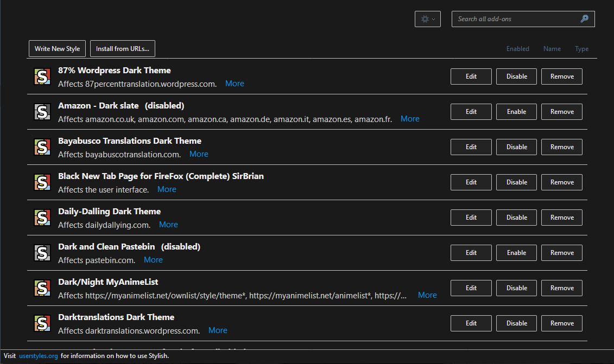Remove Black New Tab Page for FireFox
Screen dimensions: 614x364
(562, 182)
